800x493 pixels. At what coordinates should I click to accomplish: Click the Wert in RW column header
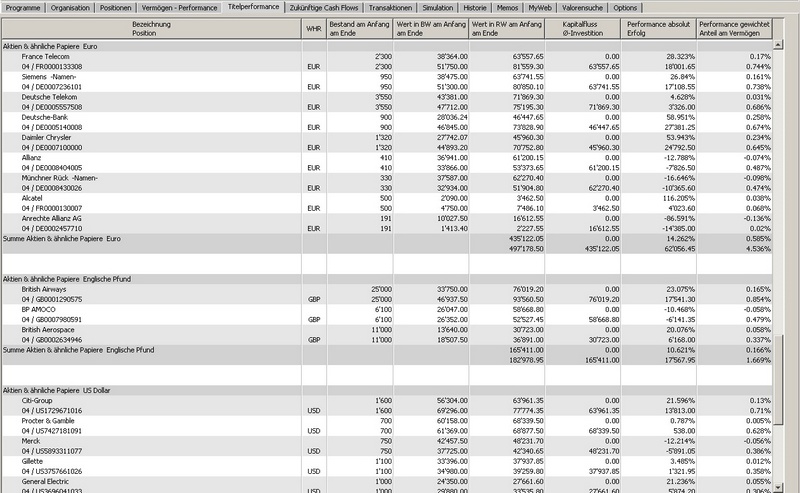pos(507,29)
